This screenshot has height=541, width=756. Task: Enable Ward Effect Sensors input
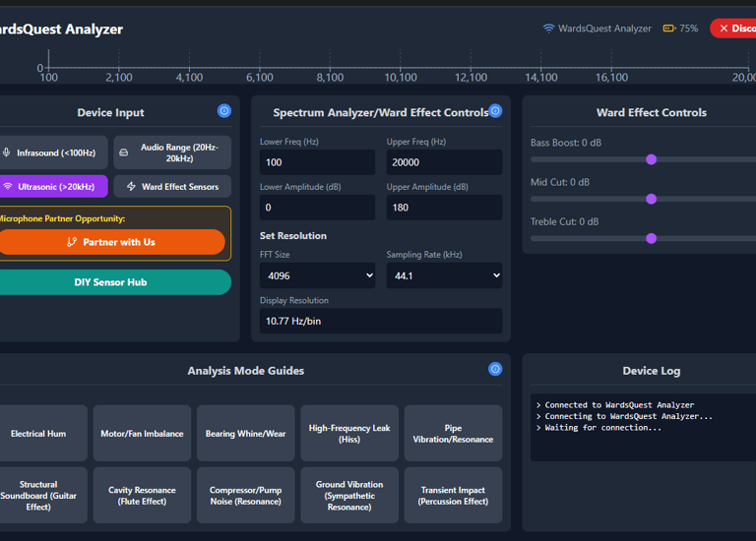(x=172, y=187)
